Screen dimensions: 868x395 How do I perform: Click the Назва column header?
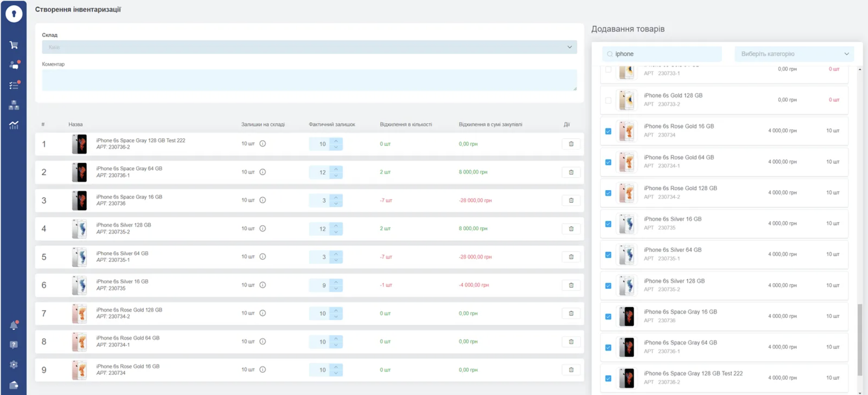(75, 125)
